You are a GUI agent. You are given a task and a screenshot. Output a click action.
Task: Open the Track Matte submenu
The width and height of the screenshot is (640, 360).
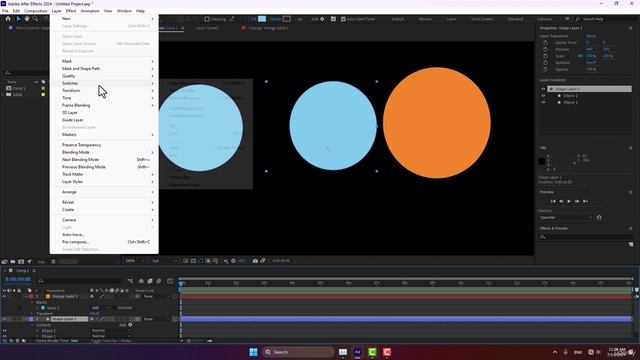pyautogui.click(x=104, y=174)
